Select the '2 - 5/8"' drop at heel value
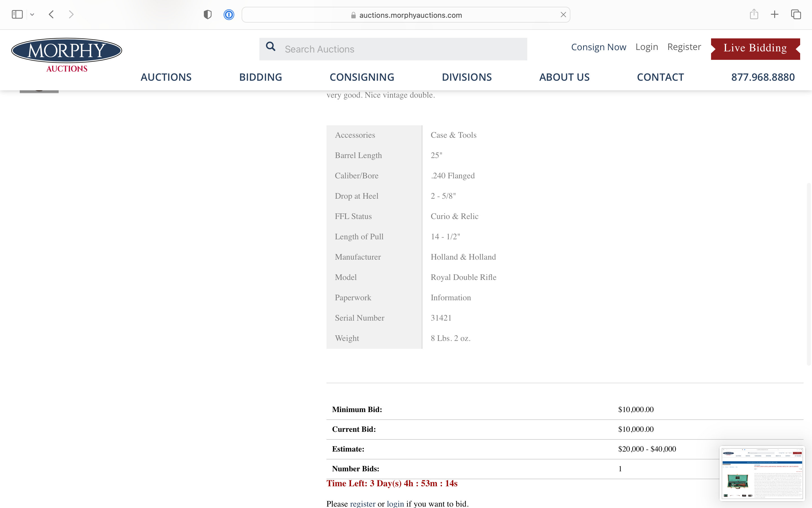The height and width of the screenshot is (508, 812). (443, 196)
